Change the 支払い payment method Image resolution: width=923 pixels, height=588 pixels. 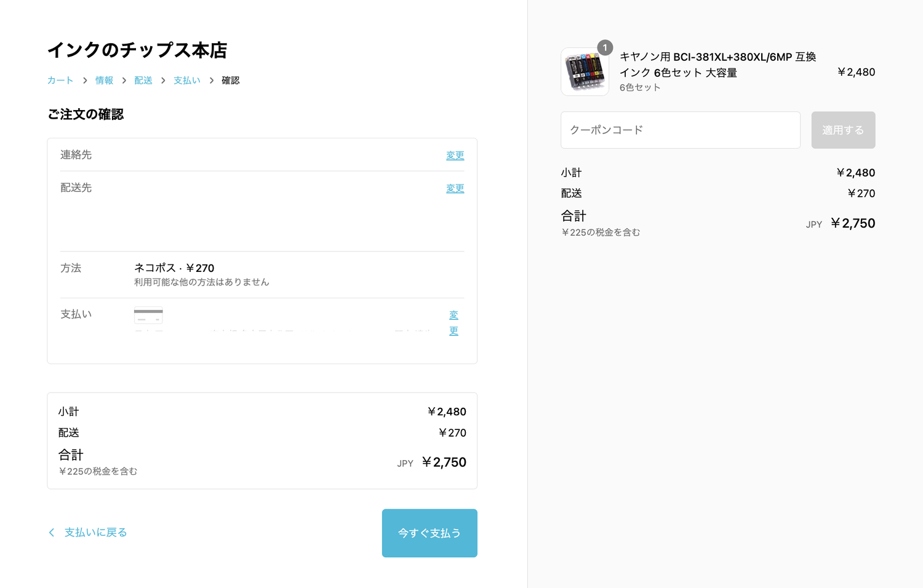coord(454,323)
